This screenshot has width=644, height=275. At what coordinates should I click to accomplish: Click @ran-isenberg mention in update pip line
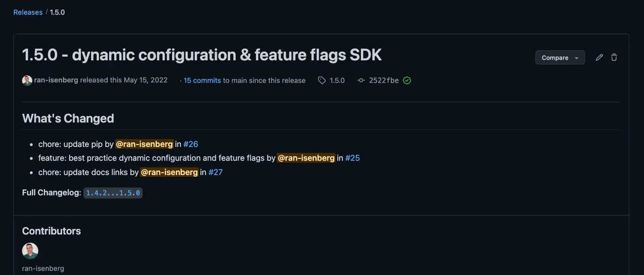(144, 144)
